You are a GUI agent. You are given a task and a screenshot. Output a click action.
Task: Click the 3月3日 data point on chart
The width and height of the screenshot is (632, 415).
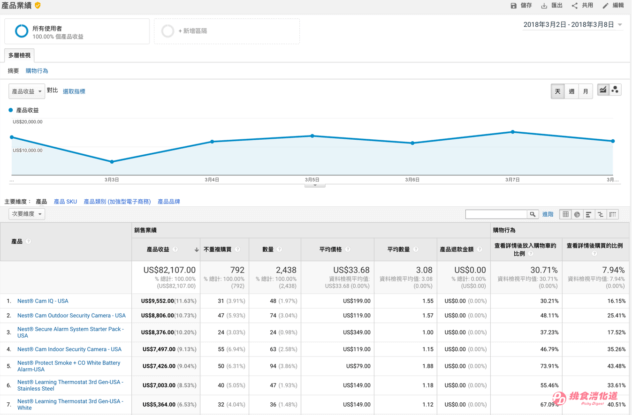pos(112,162)
